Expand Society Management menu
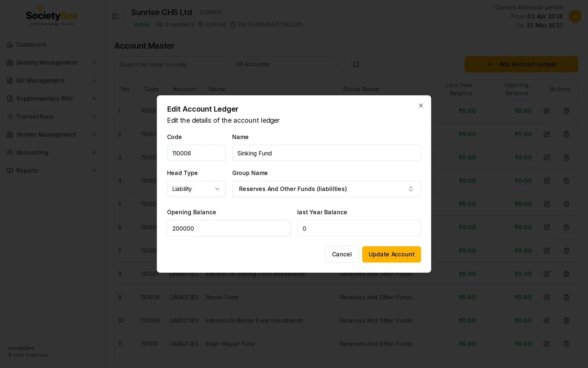Screen dimensions: 588x368 [51, 63]
